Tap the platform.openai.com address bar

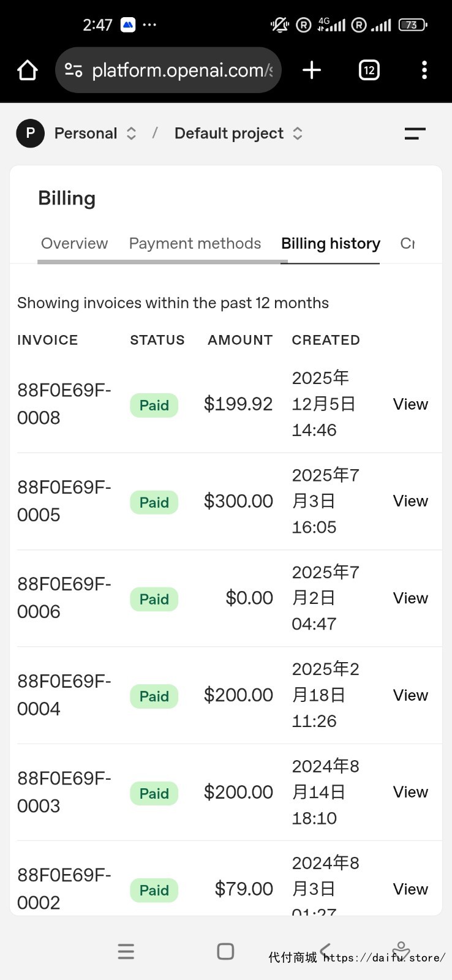(182, 70)
